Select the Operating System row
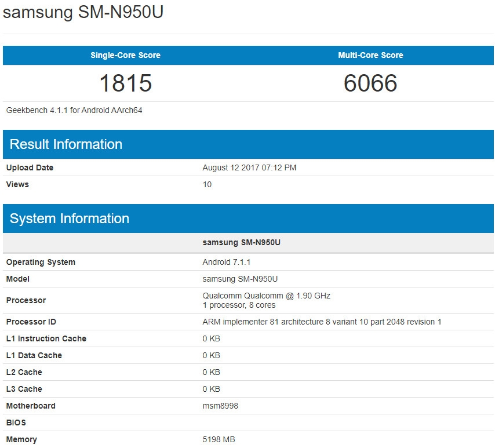 (41, 262)
